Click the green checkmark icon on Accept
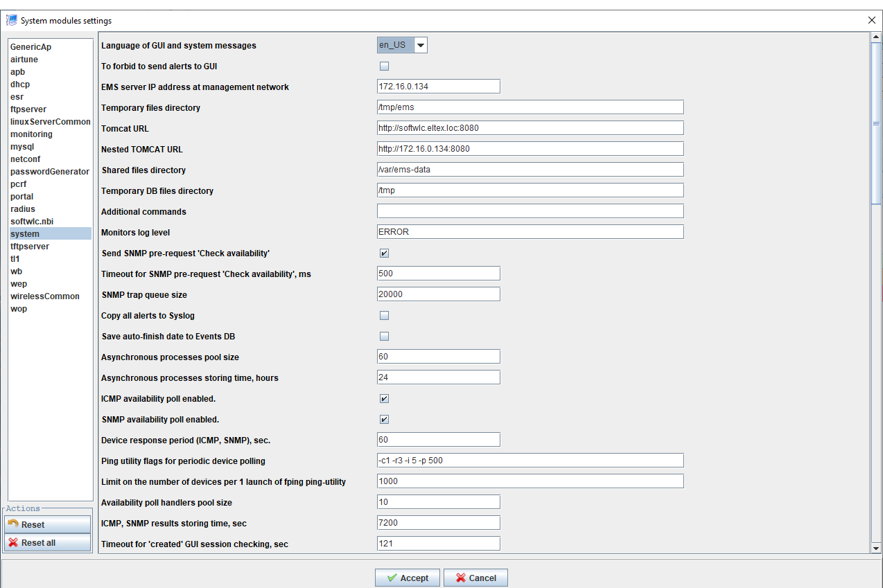The width and height of the screenshot is (883, 588). tap(392, 578)
